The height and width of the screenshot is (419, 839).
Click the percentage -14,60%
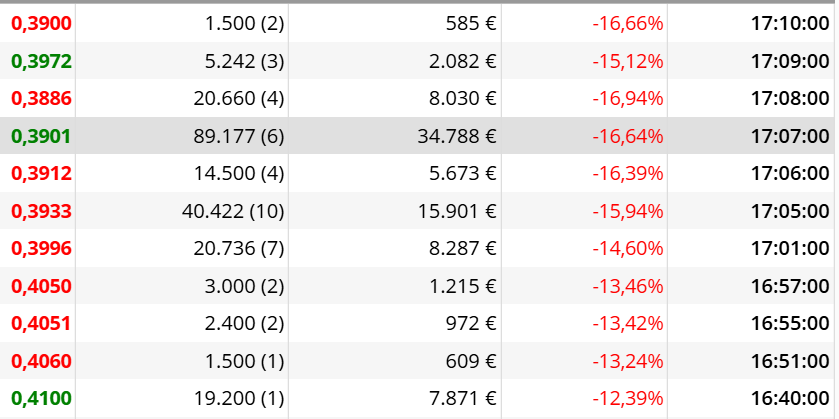coord(628,249)
